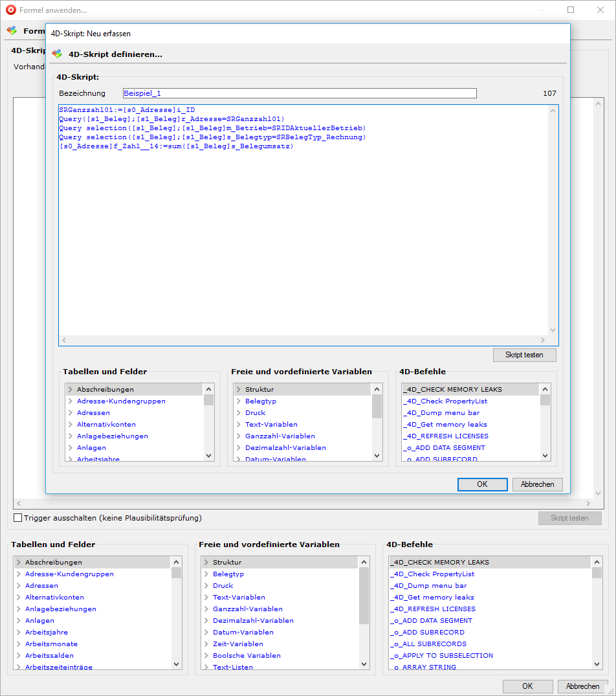Select Belegtyp in dialog variables list
Viewport: 616px width, 696px height.
click(260, 401)
